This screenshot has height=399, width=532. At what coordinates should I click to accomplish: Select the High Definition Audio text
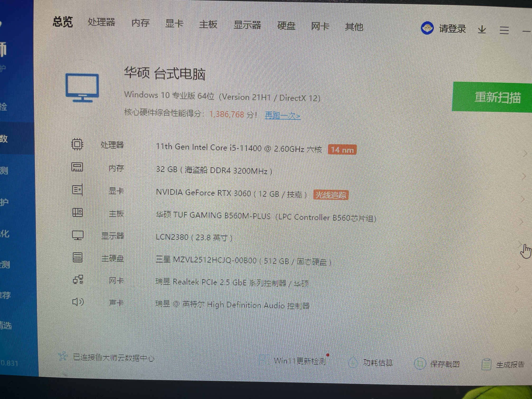click(x=232, y=305)
